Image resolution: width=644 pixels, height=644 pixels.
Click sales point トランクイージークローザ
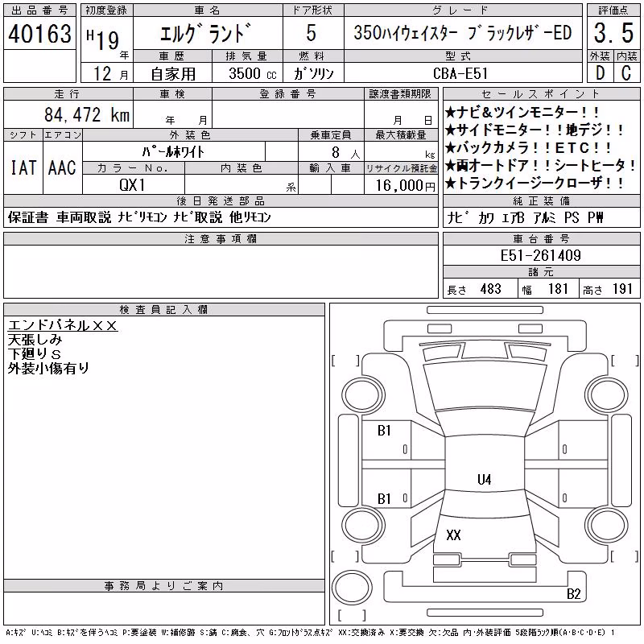pyautogui.click(x=534, y=184)
